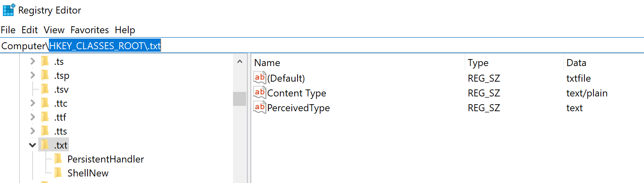Expand the .ttc registry key
This screenshot has height=183, width=644.
point(33,103)
